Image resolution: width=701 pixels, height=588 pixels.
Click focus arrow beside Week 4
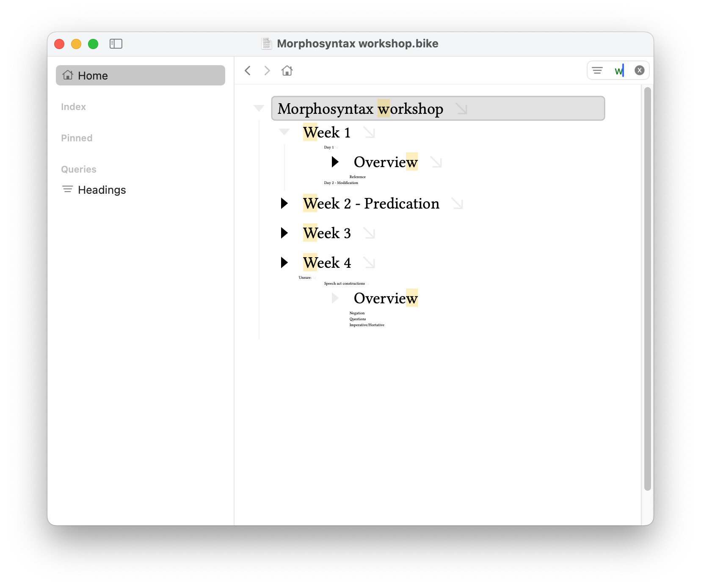pos(369,263)
